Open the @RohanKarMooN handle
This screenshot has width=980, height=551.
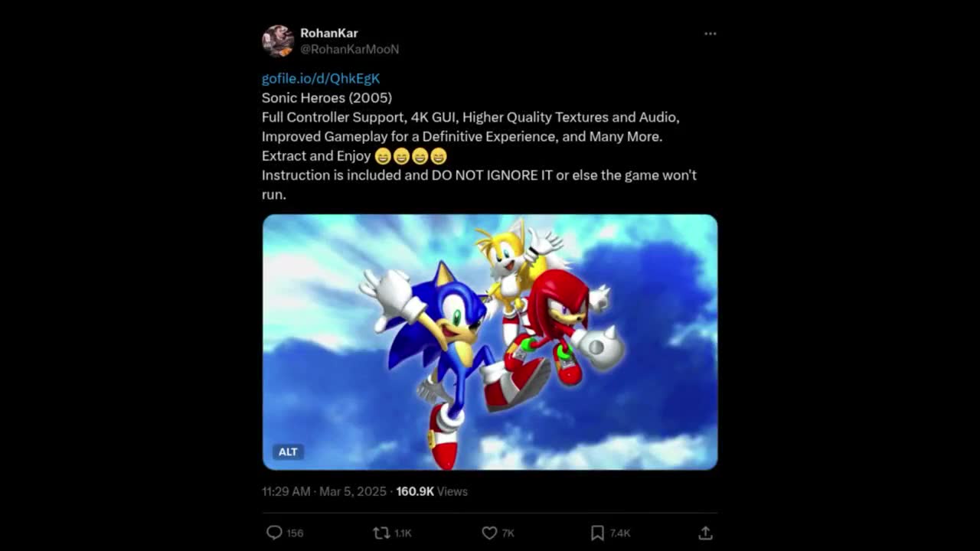tap(349, 49)
